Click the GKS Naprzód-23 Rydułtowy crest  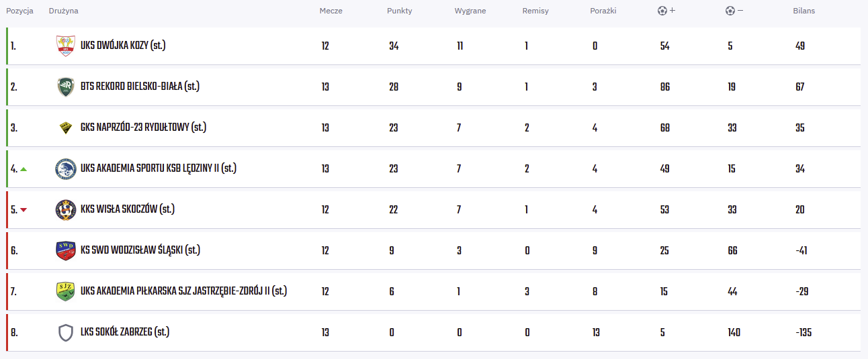click(x=65, y=127)
